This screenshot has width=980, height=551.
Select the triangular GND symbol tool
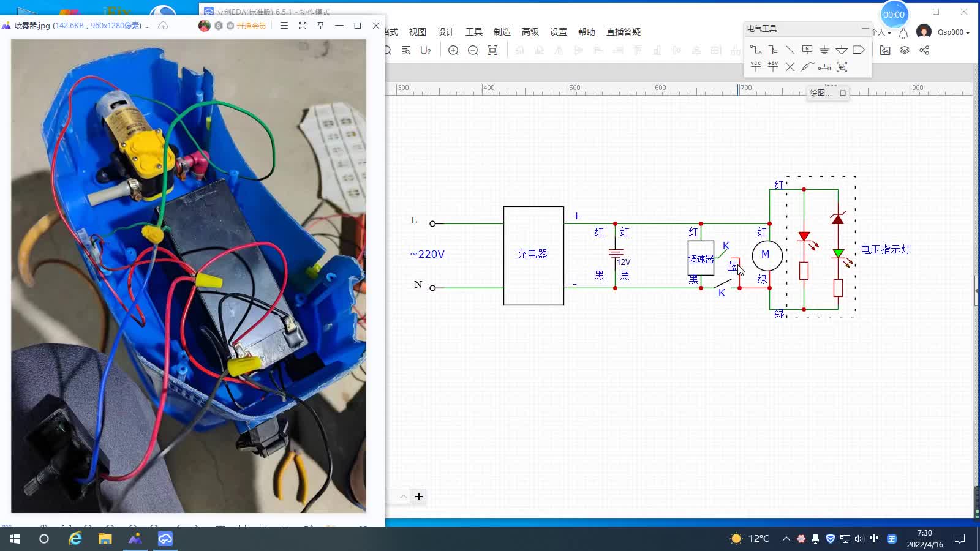(x=842, y=50)
